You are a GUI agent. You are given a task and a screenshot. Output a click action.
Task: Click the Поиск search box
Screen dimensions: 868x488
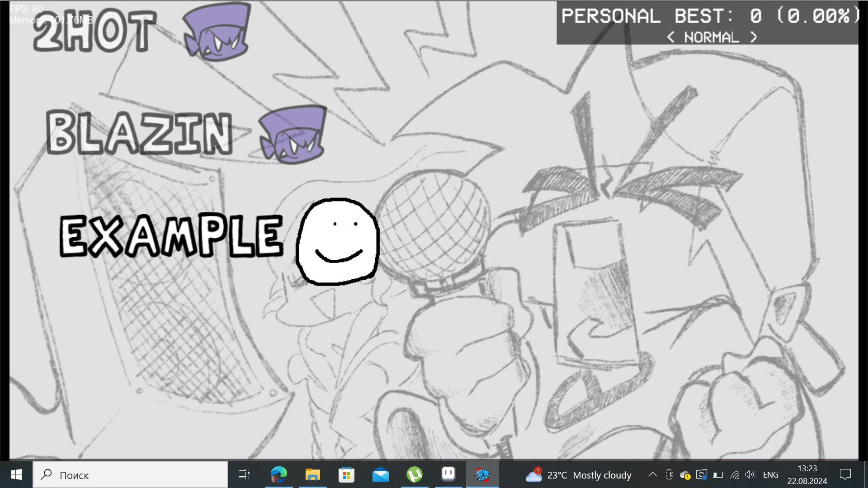[x=130, y=474]
